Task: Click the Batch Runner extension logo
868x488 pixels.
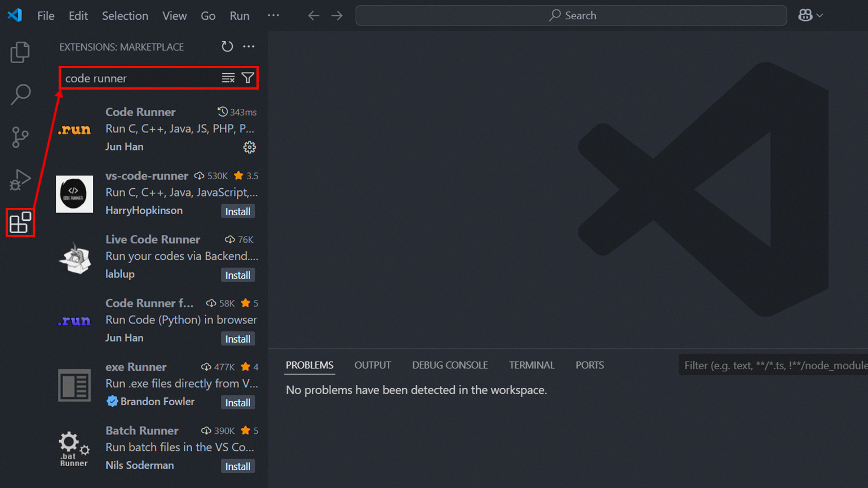Action: pos(74,449)
